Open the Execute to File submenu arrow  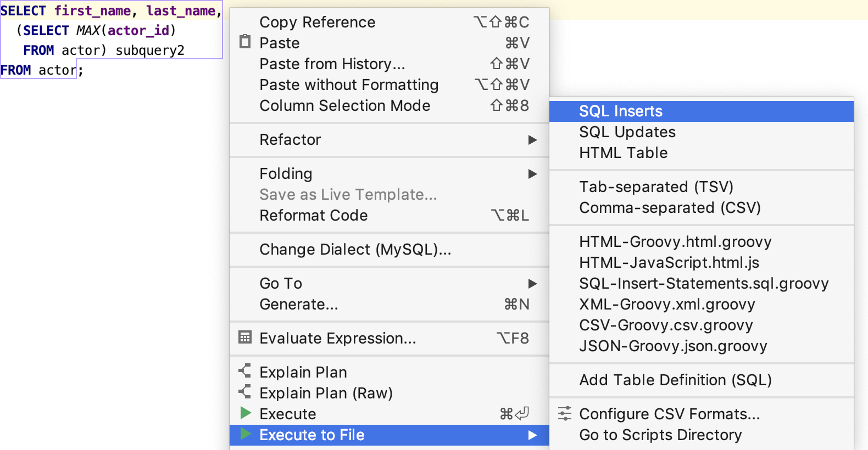(532, 435)
